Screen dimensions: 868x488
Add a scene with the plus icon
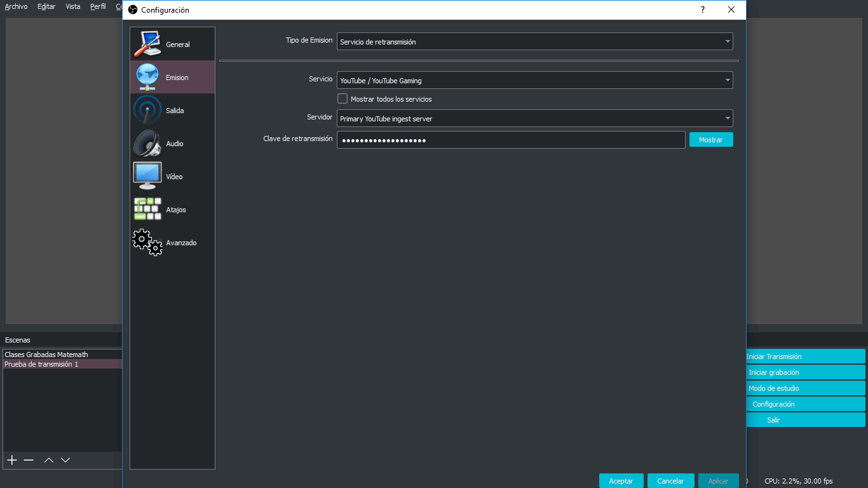point(11,459)
